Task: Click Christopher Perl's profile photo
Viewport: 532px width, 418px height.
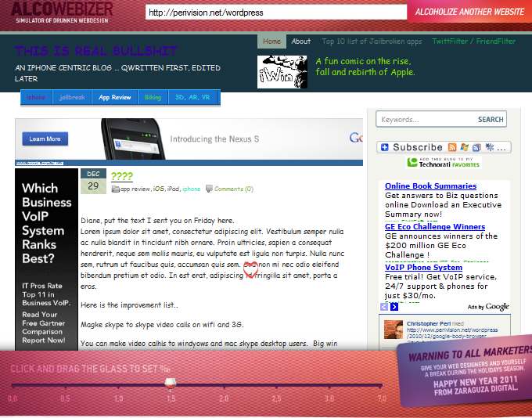Action: [394, 330]
